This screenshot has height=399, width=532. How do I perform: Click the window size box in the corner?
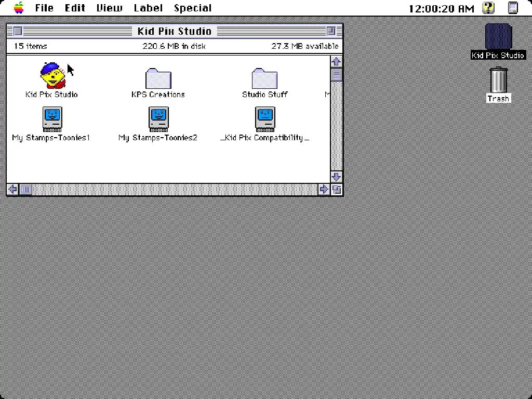point(337,189)
